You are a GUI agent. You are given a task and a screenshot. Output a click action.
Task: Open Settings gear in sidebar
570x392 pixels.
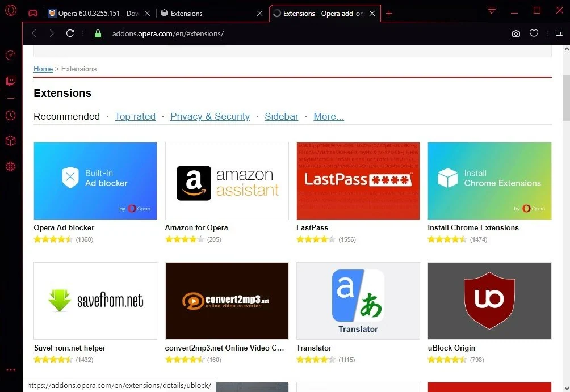pyautogui.click(x=11, y=167)
